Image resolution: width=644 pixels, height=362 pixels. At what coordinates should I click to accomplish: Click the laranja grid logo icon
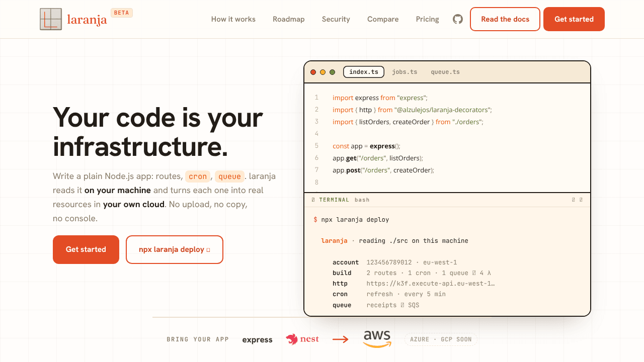point(51,19)
